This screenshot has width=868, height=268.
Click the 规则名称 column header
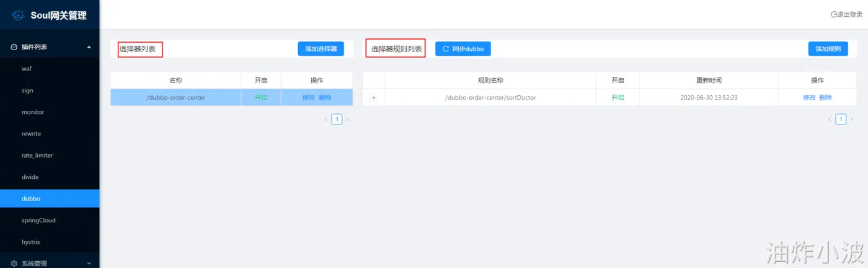coord(490,80)
